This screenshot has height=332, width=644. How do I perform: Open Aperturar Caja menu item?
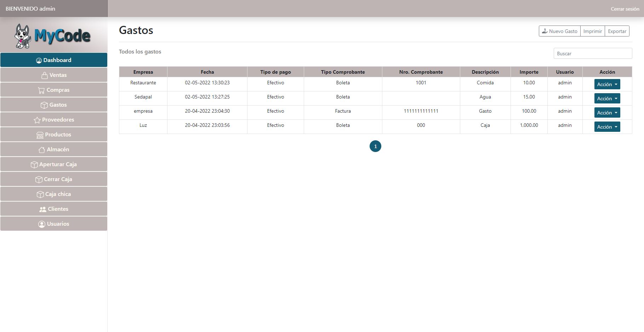tap(54, 164)
